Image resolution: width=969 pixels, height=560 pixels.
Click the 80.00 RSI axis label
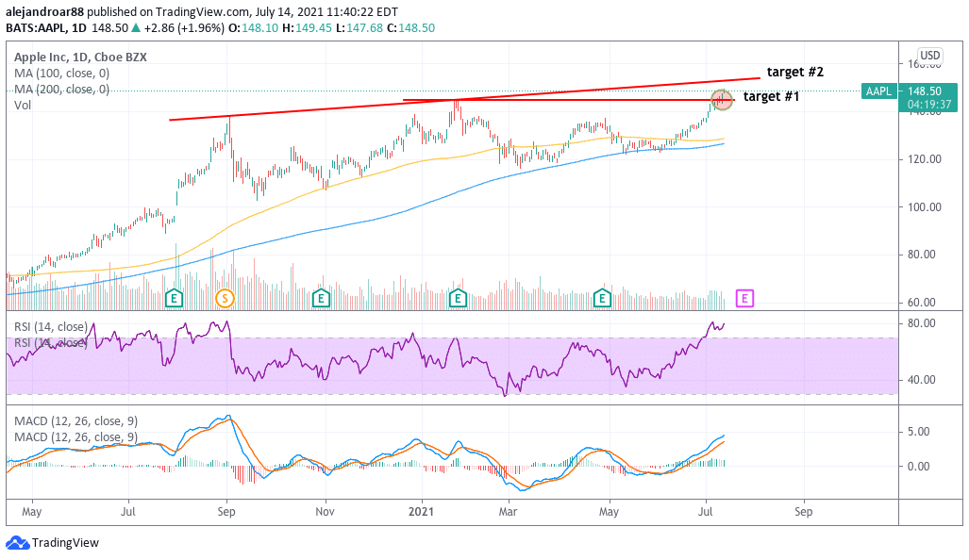click(921, 323)
